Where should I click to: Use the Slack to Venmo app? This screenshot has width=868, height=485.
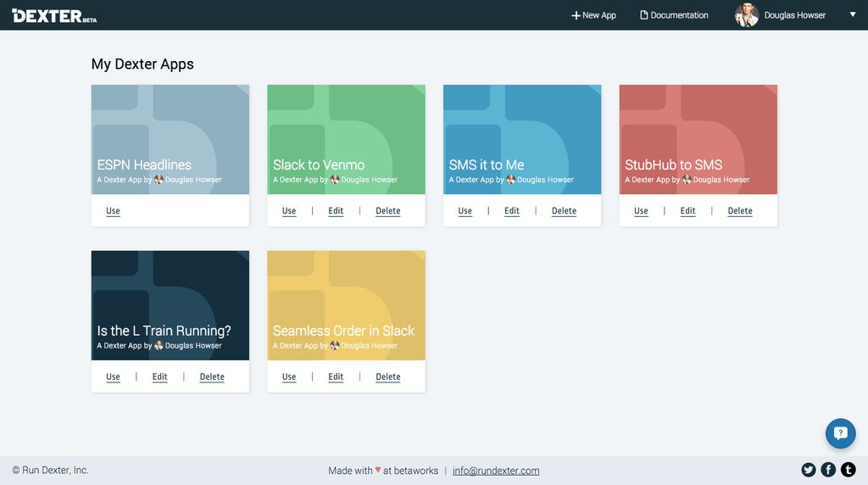(x=289, y=211)
